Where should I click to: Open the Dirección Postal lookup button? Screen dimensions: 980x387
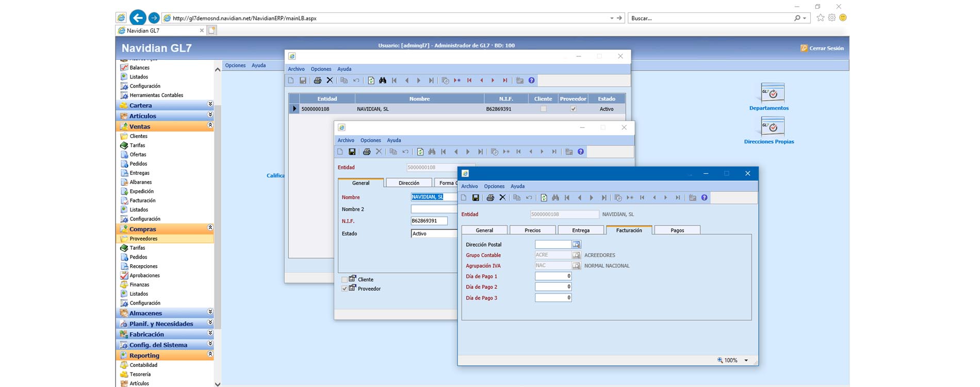coord(576,245)
